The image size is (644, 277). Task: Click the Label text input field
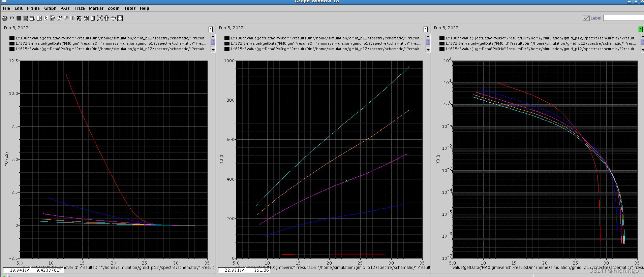point(623,18)
